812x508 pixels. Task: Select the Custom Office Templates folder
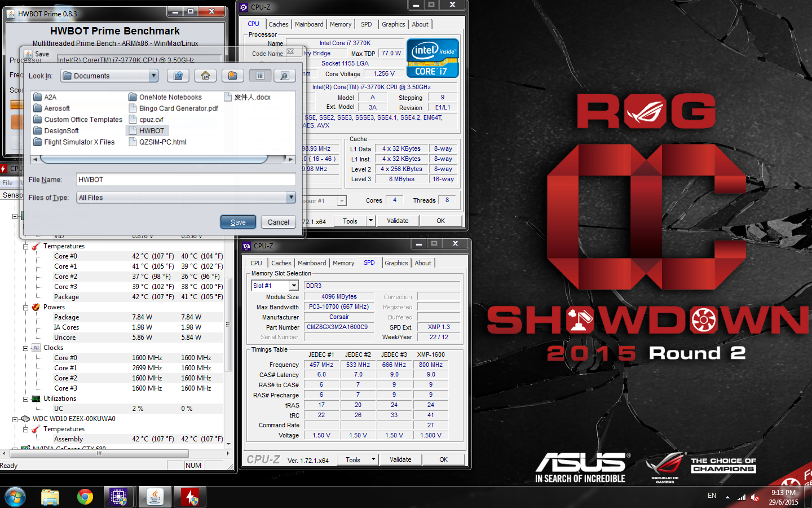point(78,120)
